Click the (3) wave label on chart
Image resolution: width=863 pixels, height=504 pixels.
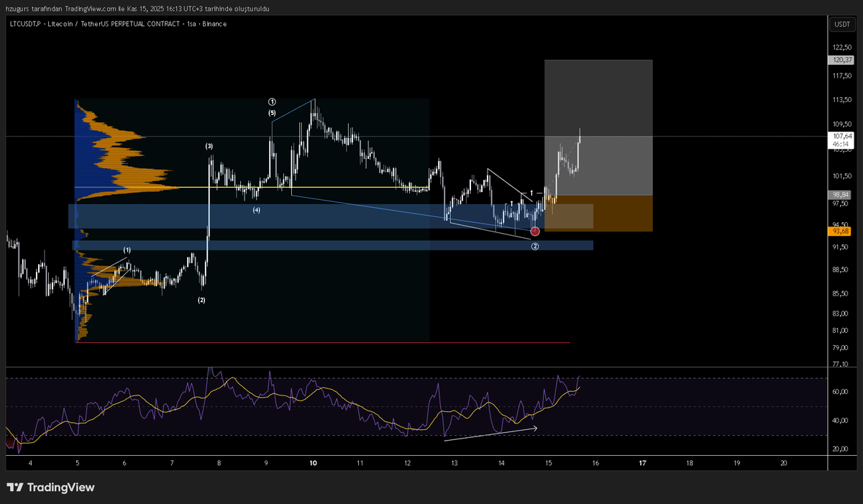(209, 146)
